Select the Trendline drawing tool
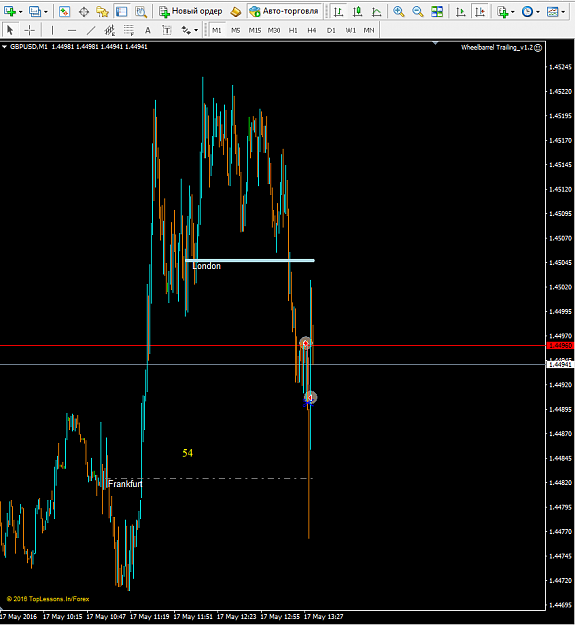575x625 pixels. click(x=91, y=30)
